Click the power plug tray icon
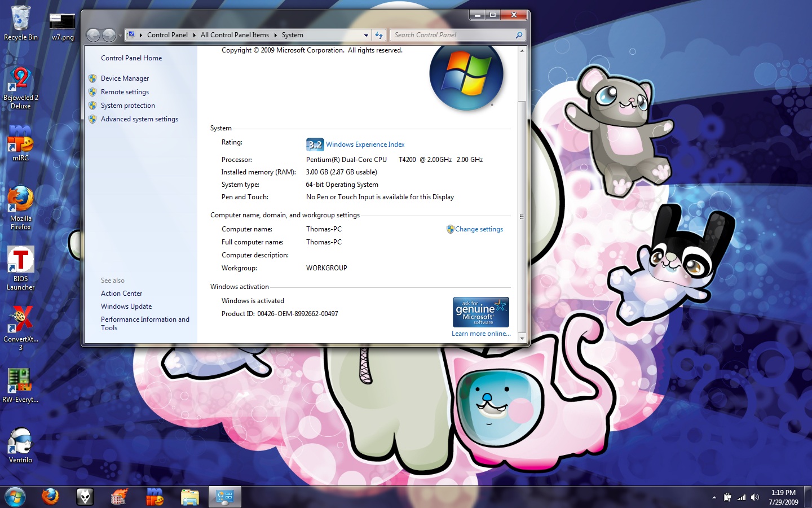 point(727,497)
